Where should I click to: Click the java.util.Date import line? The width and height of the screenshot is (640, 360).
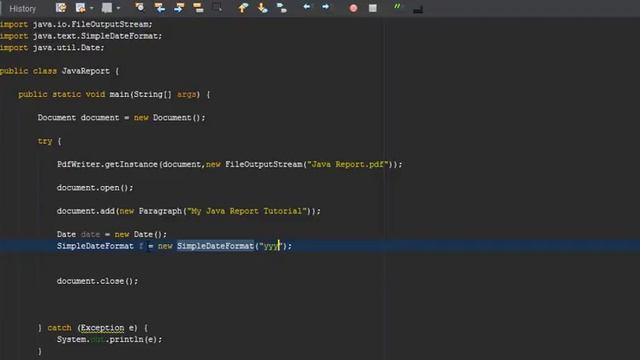[x=52, y=47]
